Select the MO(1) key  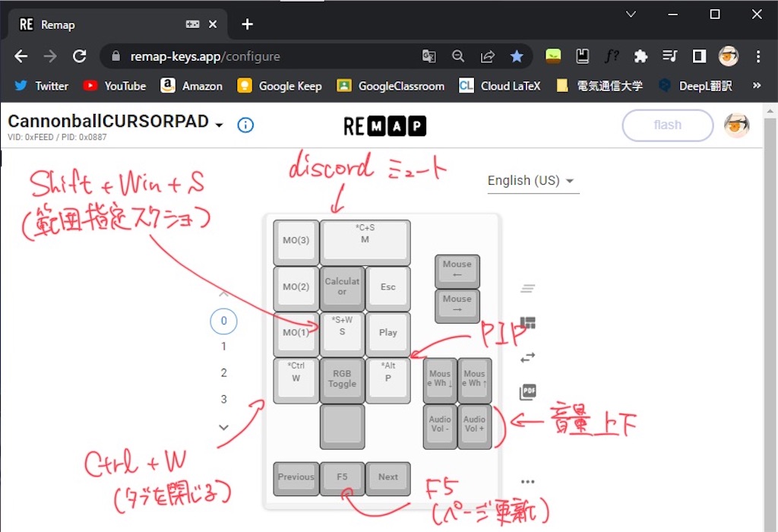point(296,334)
